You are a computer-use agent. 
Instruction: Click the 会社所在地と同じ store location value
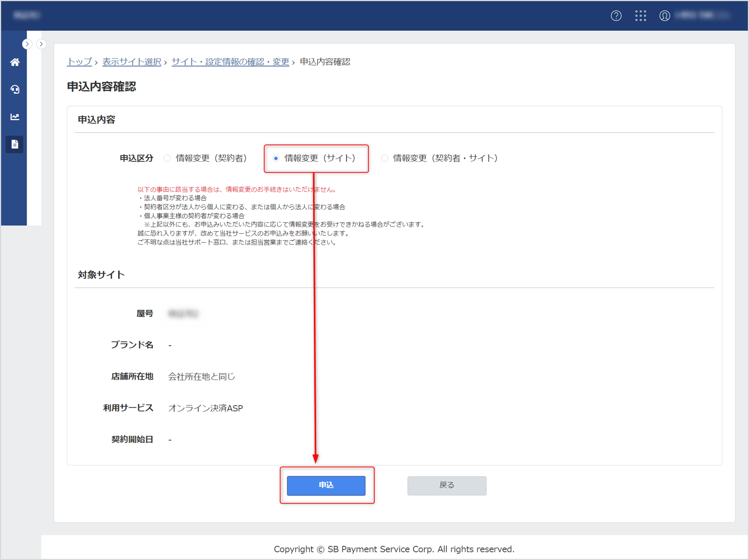click(x=202, y=376)
